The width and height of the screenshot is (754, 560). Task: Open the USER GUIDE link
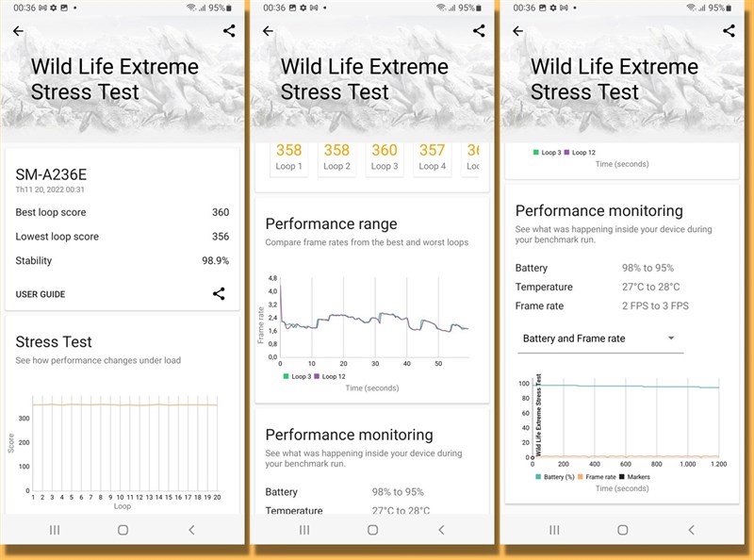point(41,294)
